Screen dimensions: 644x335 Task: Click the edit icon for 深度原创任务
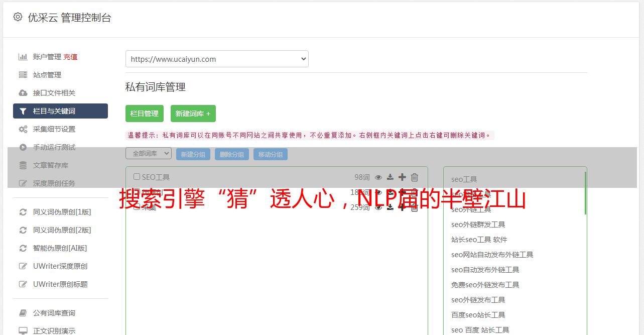click(x=23, y=183)
